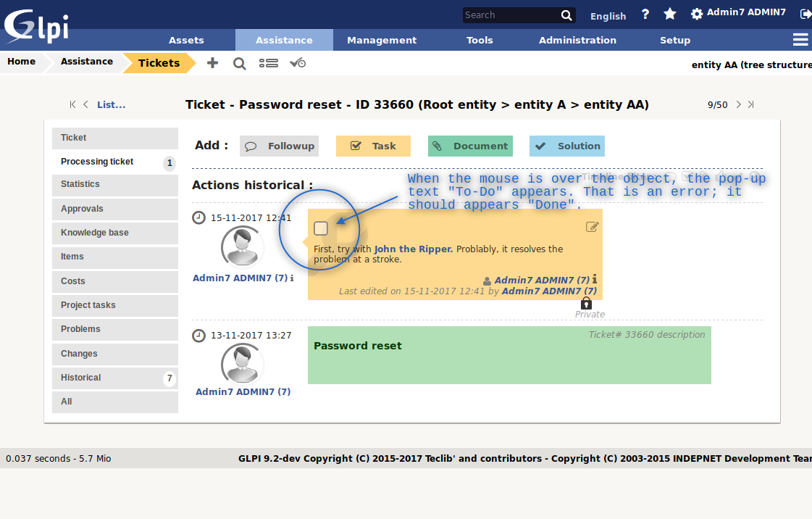Open the John the Ripper link
Image resolution: width=812 pixels, height=519 pixels.
(414, 249)
